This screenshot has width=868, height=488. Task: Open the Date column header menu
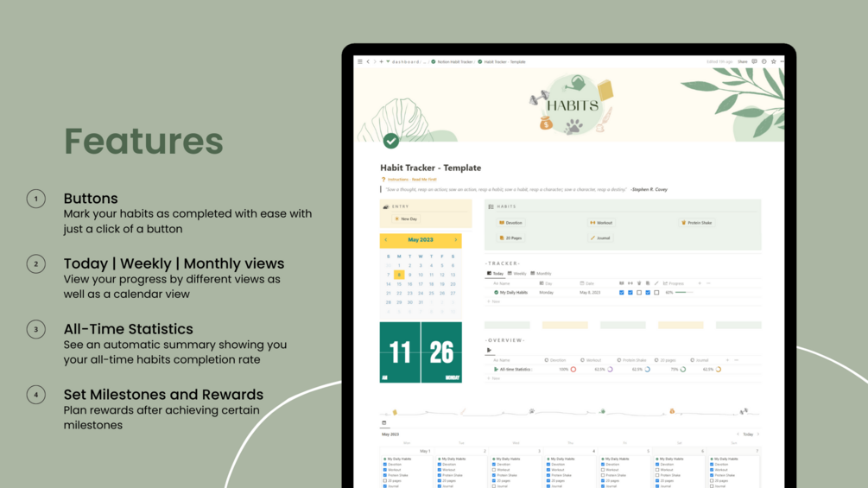pyautogui.click(x=586, y=283)
